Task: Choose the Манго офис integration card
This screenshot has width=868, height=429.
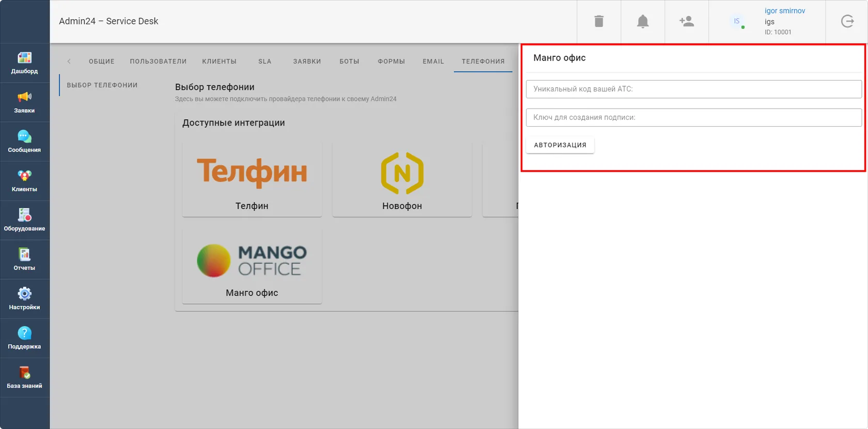Action: click(x=252, y=267)
